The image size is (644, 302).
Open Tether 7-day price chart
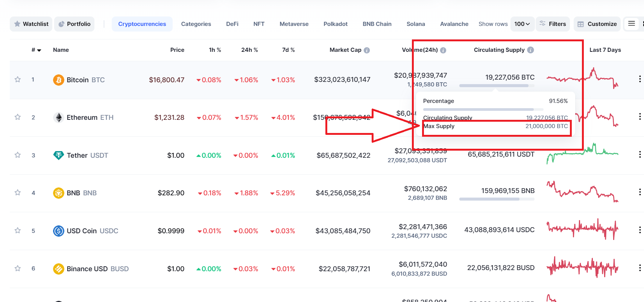click(582, 153)
